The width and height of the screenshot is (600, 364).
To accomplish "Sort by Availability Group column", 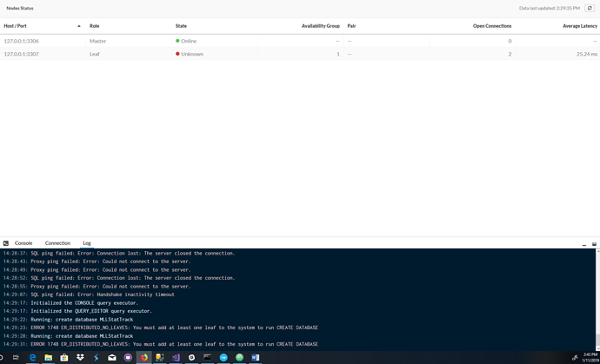I will point(321,26).
